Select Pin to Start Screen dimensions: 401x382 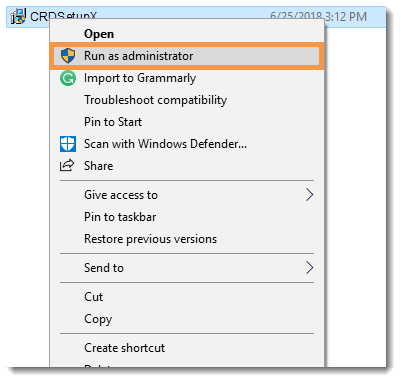click(x=113, y=122)
